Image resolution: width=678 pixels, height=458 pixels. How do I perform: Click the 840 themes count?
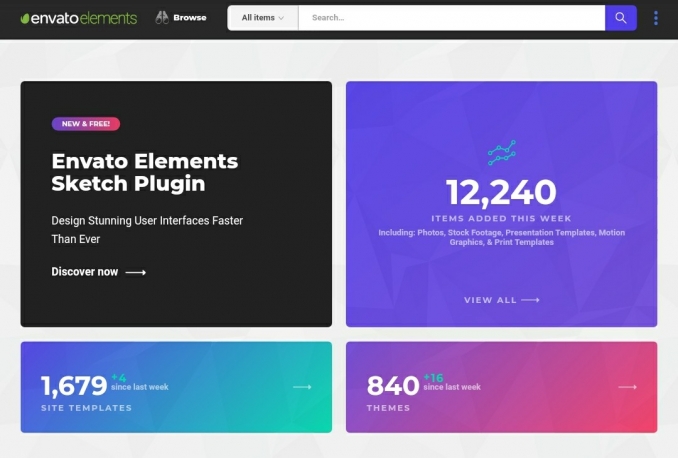coord(393,386)
